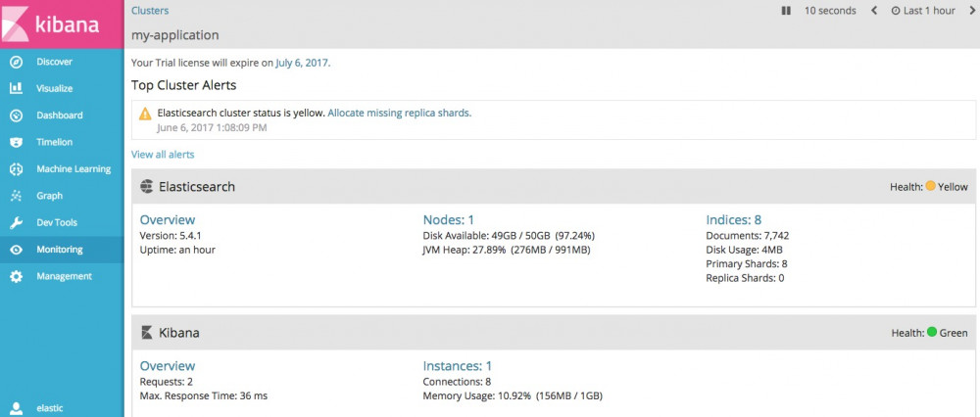Click the my-application cluster name
The height and width of the screenshot is (417, 980).
pyautogui.click(x=175, y=35)
